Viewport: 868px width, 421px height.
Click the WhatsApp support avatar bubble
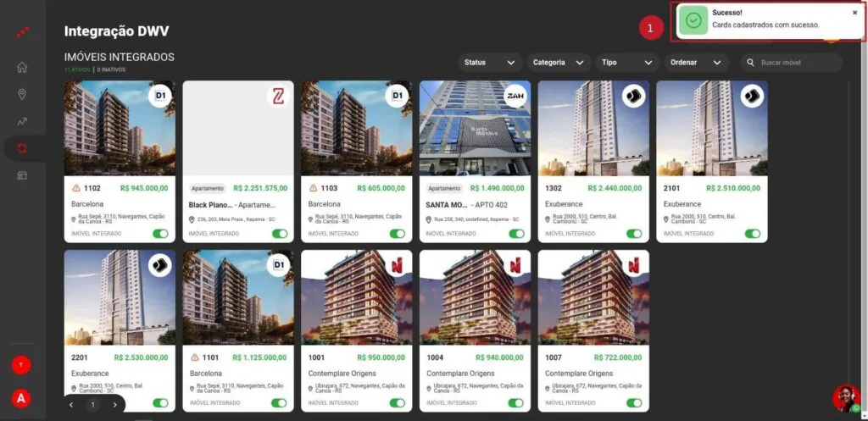[846, 398]
